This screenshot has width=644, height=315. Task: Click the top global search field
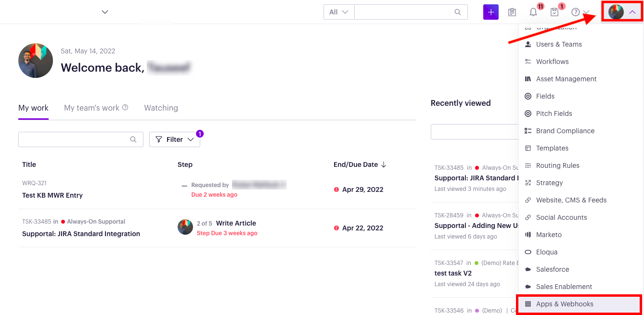(x=404, y=12)
